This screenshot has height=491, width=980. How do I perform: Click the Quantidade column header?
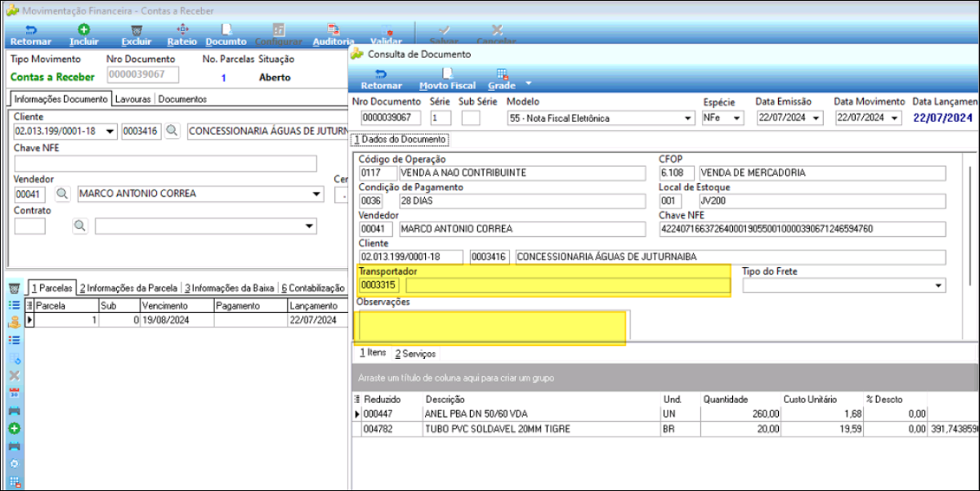pos(741,399)
